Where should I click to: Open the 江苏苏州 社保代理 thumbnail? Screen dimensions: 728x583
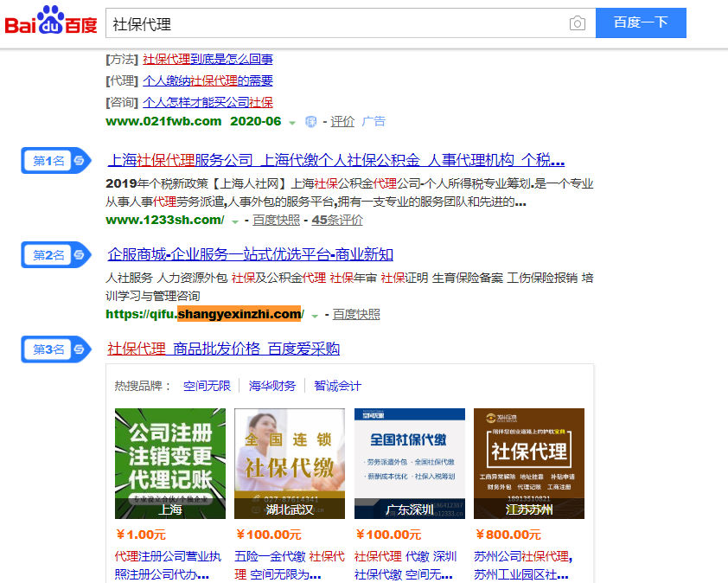[529, 464]
